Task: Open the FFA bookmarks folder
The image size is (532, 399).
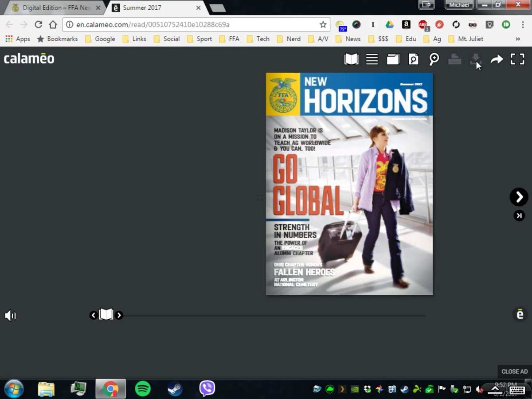Action: (229, 39)
